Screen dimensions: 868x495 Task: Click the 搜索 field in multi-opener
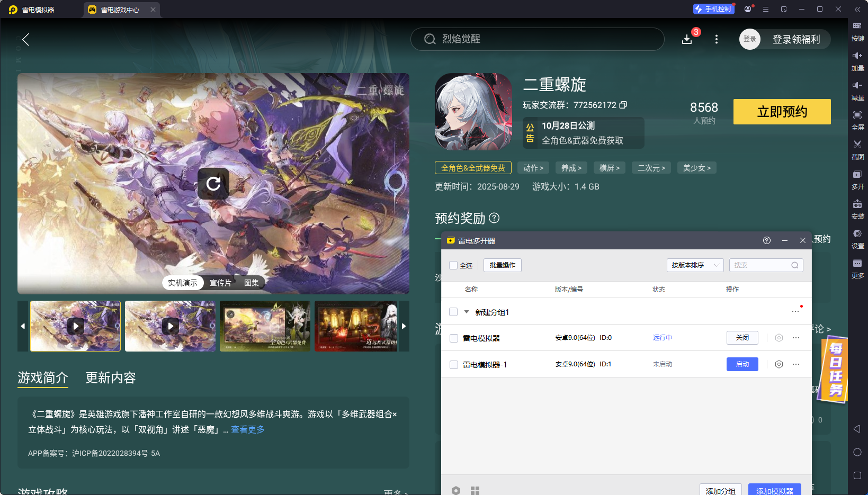(766, 265)
